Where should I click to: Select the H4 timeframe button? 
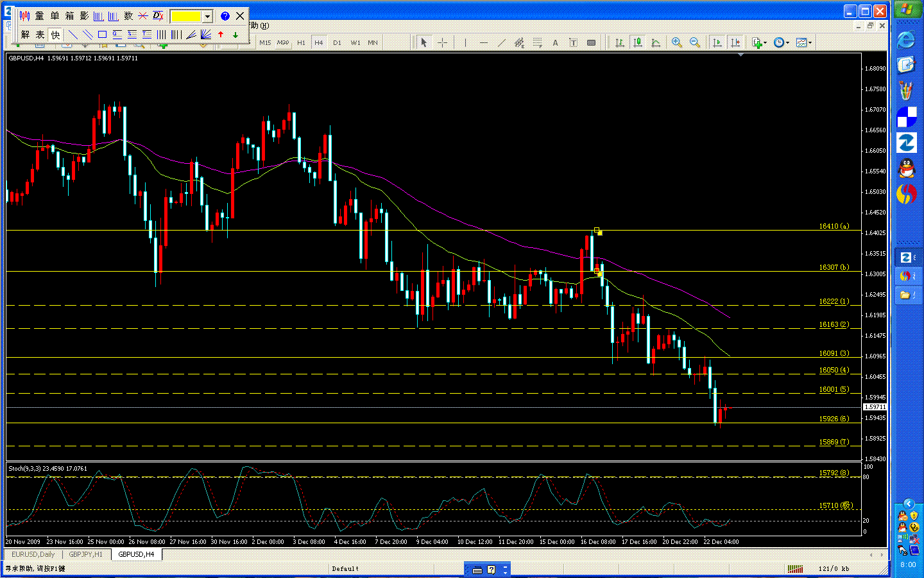[x=319, y=42]
